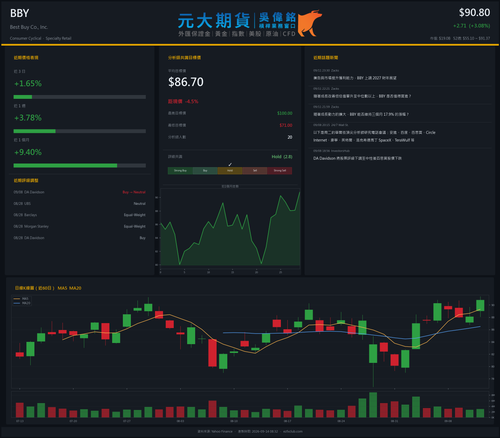The height and width of the screenshot is (438, 500).
Task: Click the analyst count value 20
Action: click(290, 137)
